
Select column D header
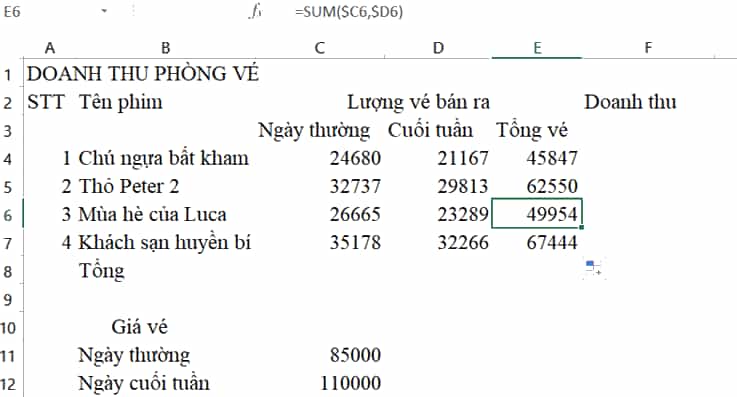(x=438, y=48)
